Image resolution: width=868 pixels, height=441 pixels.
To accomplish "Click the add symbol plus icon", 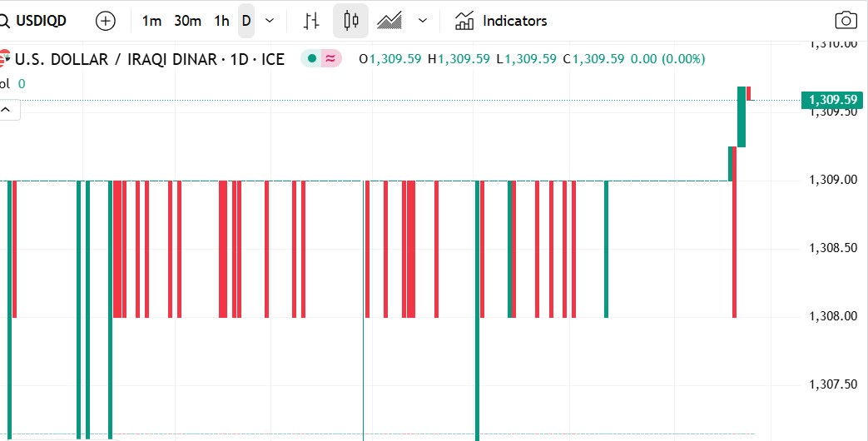I will 105,21.
